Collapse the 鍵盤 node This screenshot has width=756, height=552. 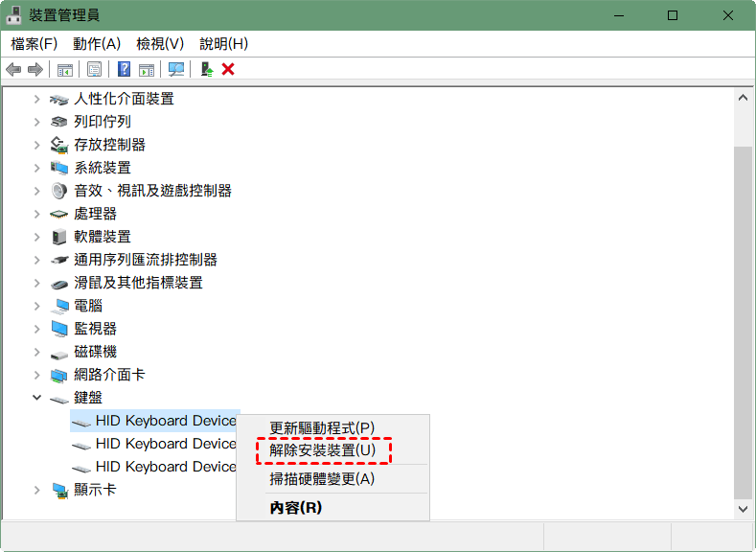click(36, 398)
